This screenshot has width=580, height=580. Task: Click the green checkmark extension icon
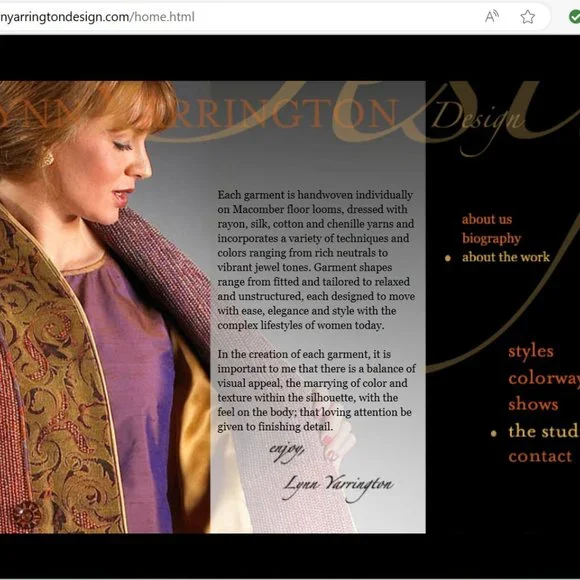[574, 17]
